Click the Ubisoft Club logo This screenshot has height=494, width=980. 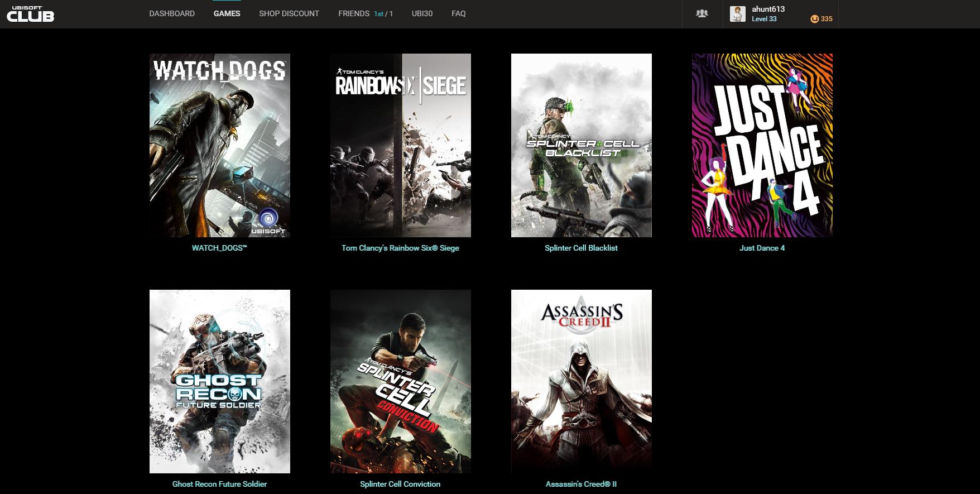[30, 13]
